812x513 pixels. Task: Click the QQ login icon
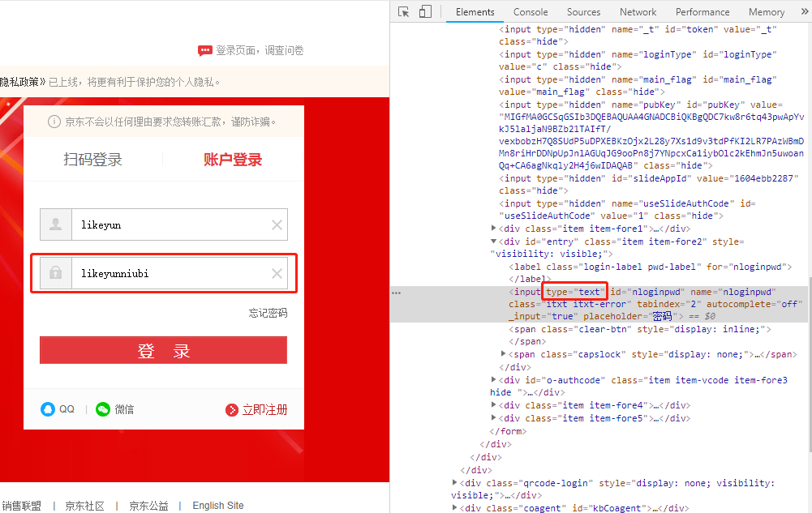[x=48, y=409]
